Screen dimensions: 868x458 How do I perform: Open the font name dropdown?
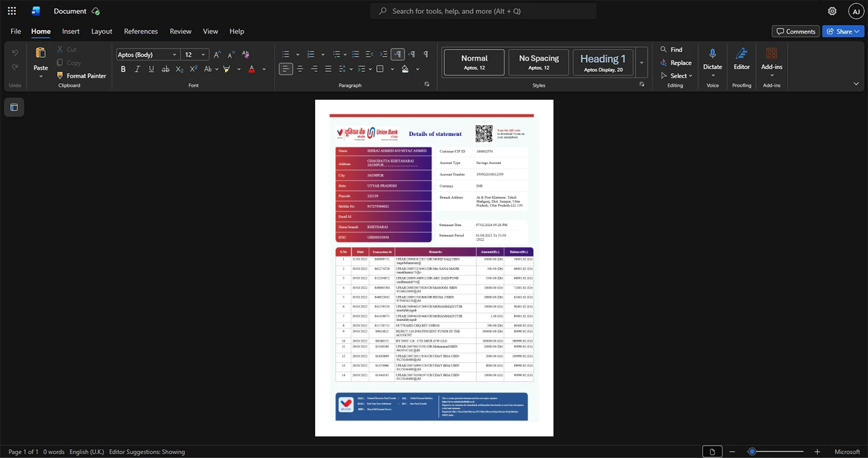click(x=174, y=55)
